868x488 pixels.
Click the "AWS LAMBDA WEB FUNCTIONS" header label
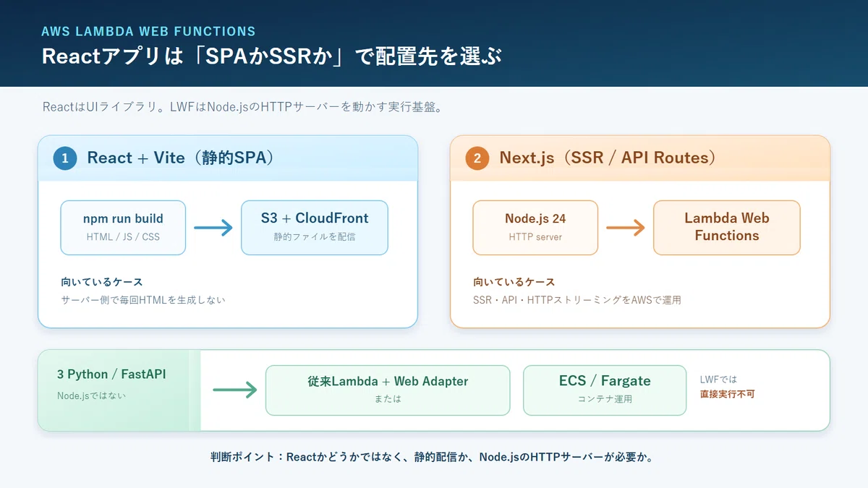148,32
